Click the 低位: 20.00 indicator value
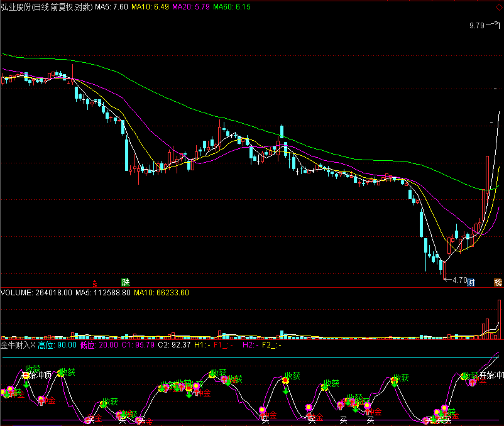 tap(99, 345)
